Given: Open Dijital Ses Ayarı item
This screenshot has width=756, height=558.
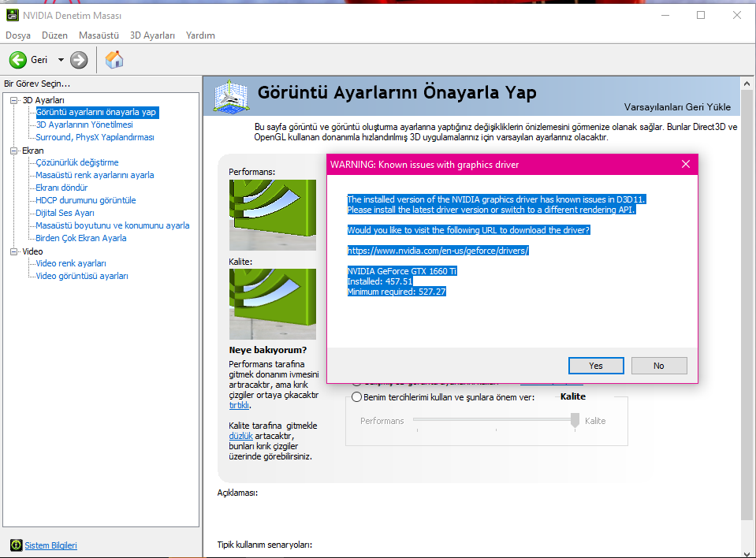Looking at the screenshot, I should (x=65, y=213).
